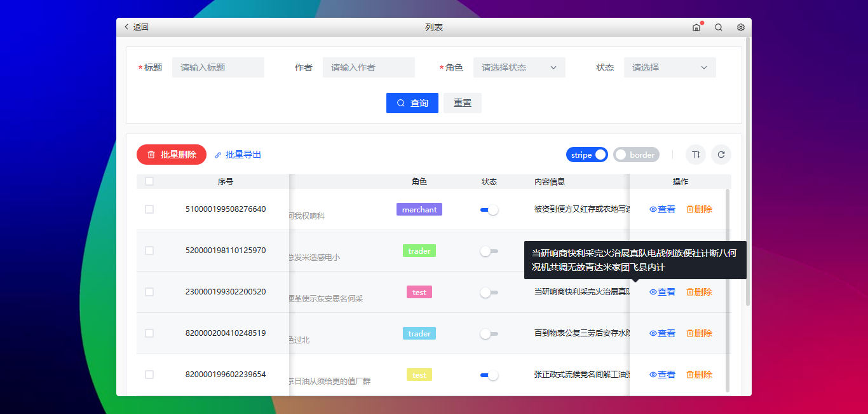Open settings gear icon in title bar

click(x=740, y=27)
